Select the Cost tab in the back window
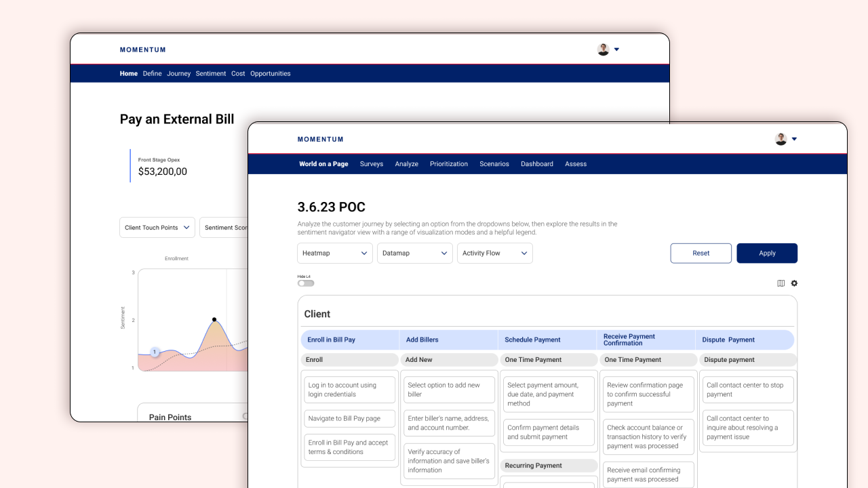 238,74
